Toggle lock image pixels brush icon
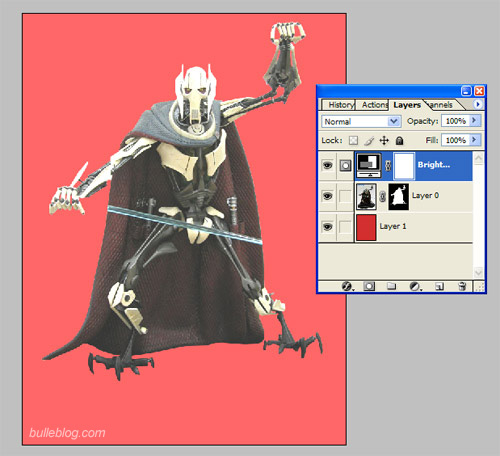 (369, 141)
